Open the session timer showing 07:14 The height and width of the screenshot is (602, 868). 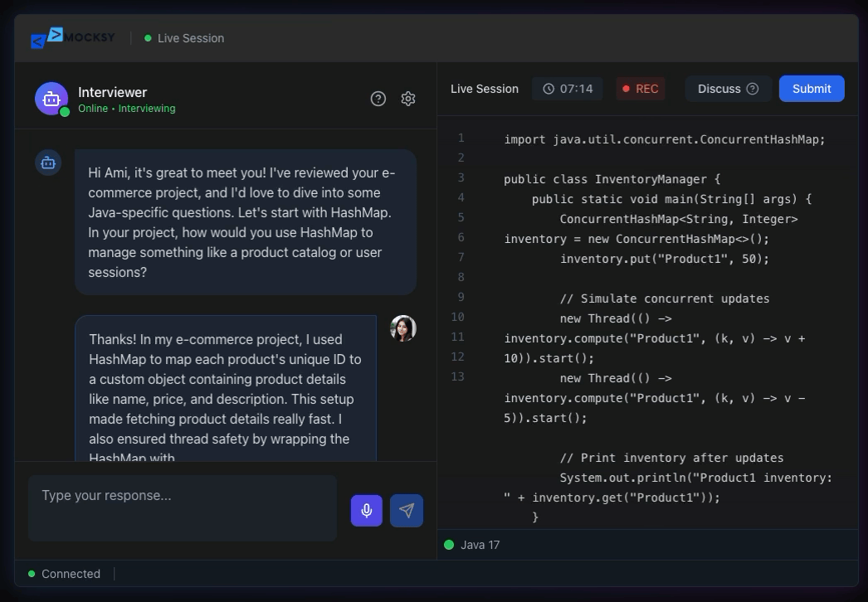(567, 89)
